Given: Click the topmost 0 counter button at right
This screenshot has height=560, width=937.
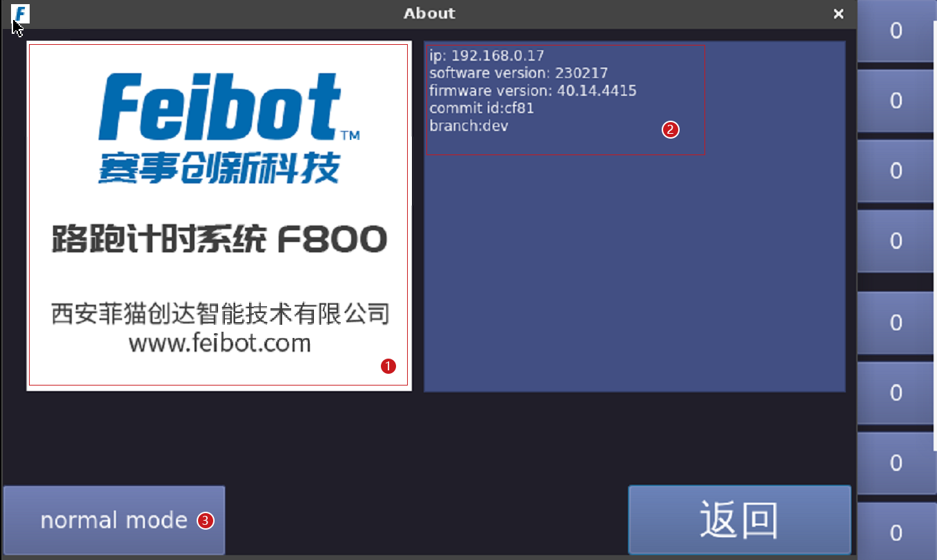Looking at the screenshot, I should [896, 31].
